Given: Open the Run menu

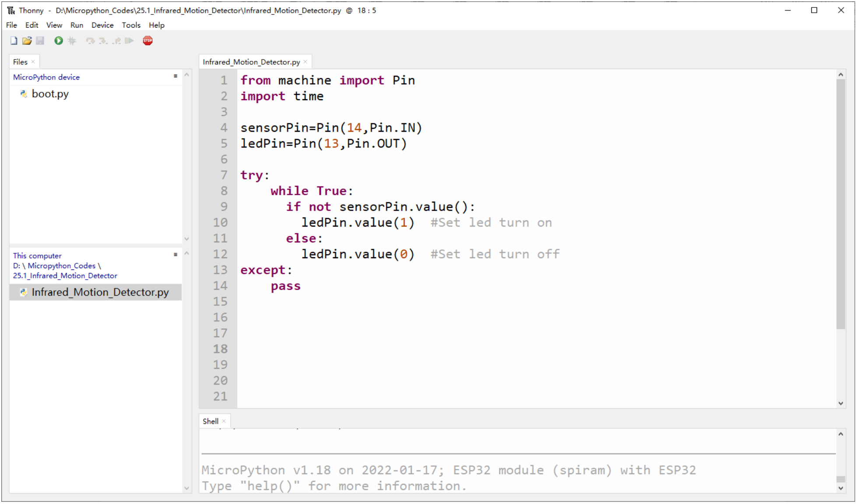Looking at the screenshot, I should [77, 25].
